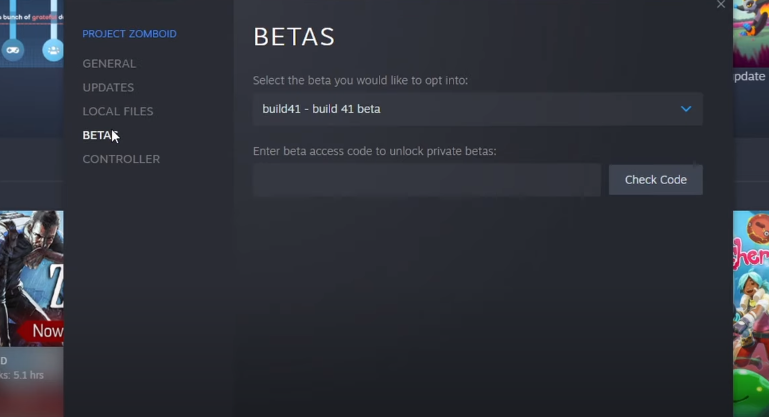The height and width of the screenshot is (417, 769).
Task: Open the colorful game art at right
Action: 751,314
